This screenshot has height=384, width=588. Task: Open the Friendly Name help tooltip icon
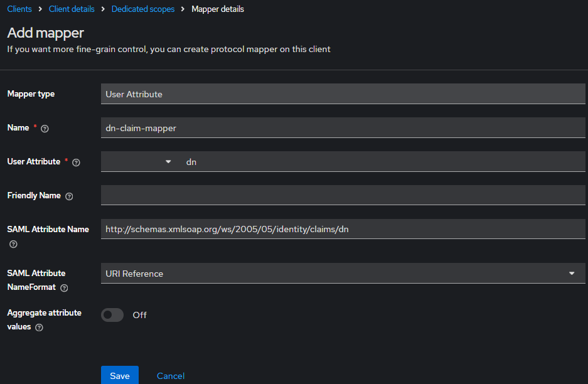tap(69, 196)
